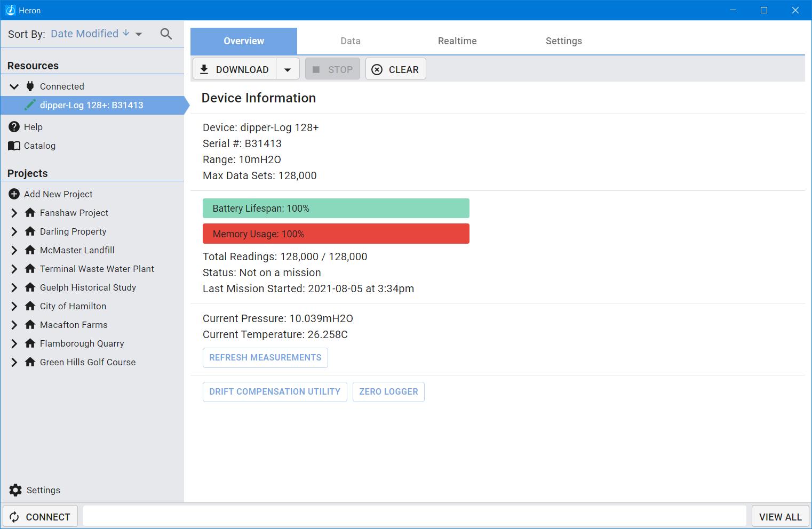Image resolution: width=812 pixels, height=529 pixels.
Task: Open the Help entry in Resources
Action: click(x=33, y=127)
